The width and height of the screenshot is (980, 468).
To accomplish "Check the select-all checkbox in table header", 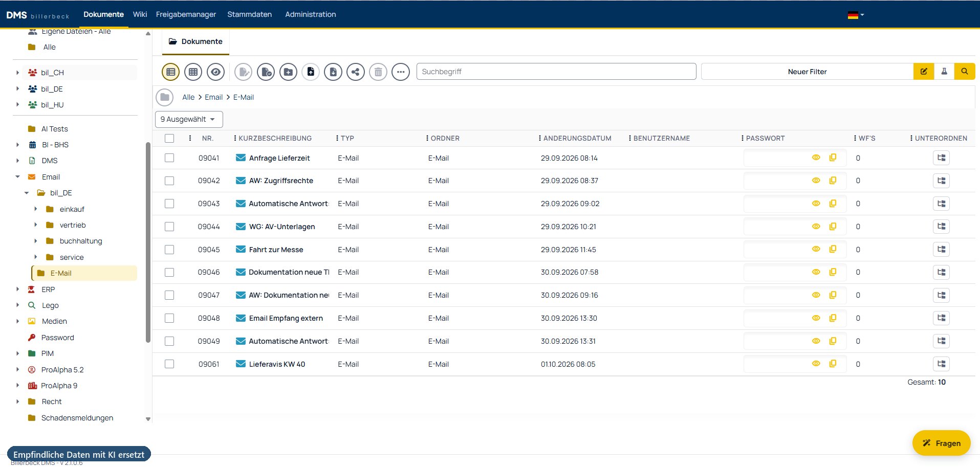I will (x=169, y=138).
